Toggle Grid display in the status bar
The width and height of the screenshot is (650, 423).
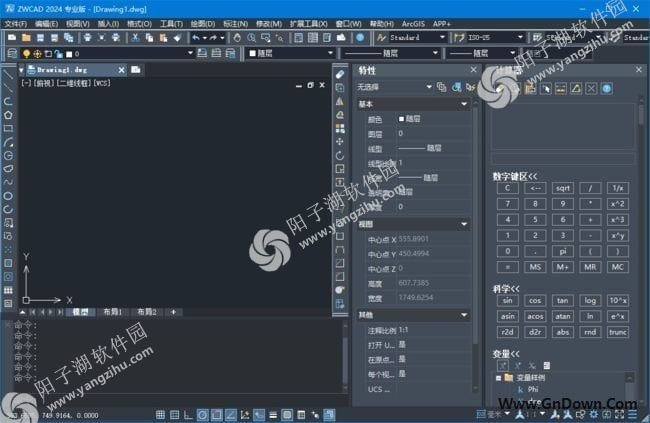point(175,414)
